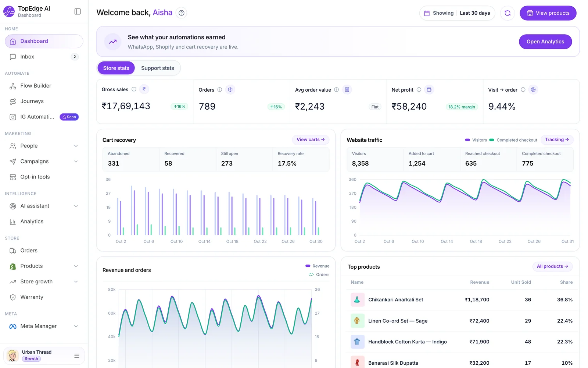Click the Chikankari Anarkali Set product thumbnail
This screenshot has height=368, width=588.
[357, 300]
